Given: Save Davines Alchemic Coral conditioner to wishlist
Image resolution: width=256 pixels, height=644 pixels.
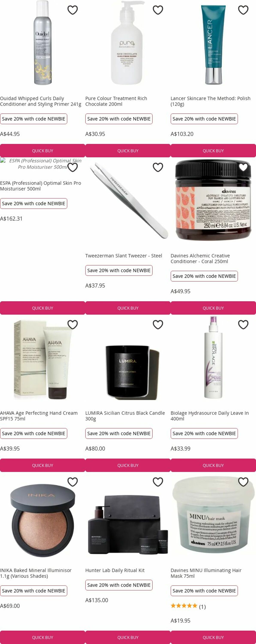Looking at the screenshot, I should click(243, 167).
